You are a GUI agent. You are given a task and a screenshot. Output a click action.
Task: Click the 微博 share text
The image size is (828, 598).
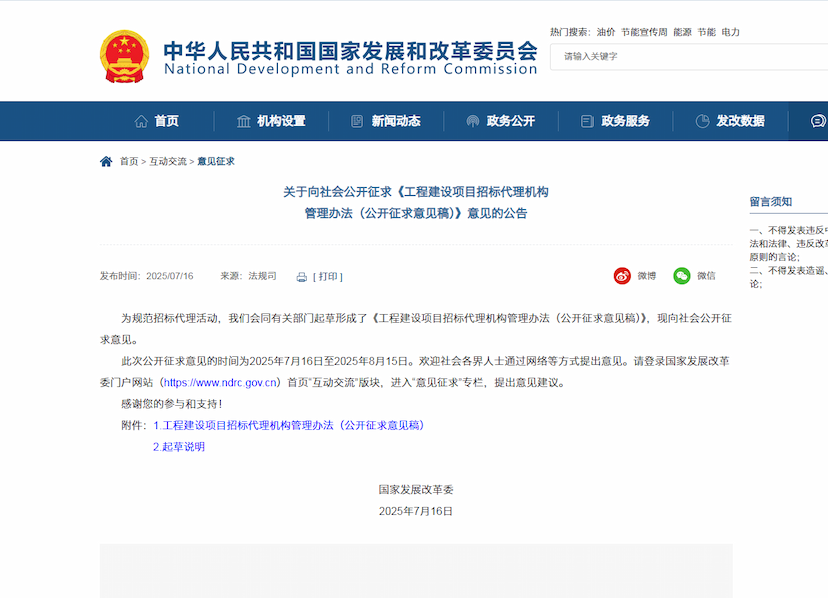pyautogui.click(x=647, y=276)
